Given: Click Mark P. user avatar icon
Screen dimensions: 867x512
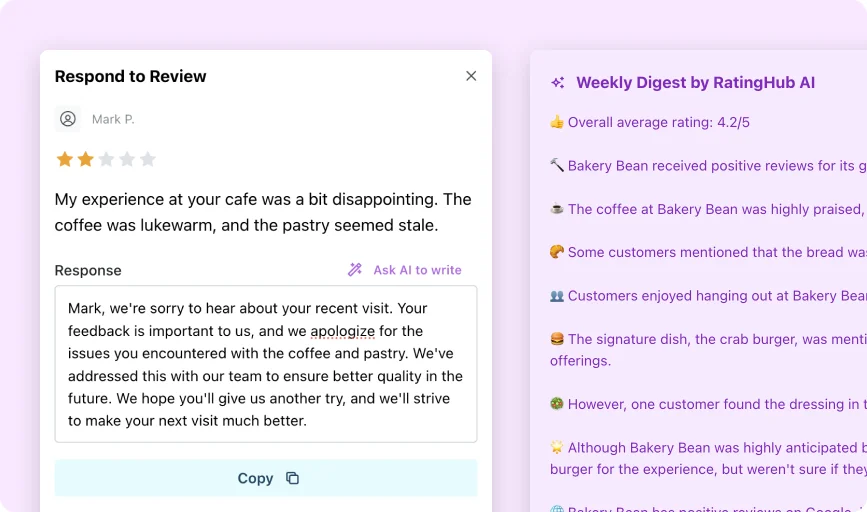Looking at the screenshot, I should pyautogui.click(x=68, y=119).
